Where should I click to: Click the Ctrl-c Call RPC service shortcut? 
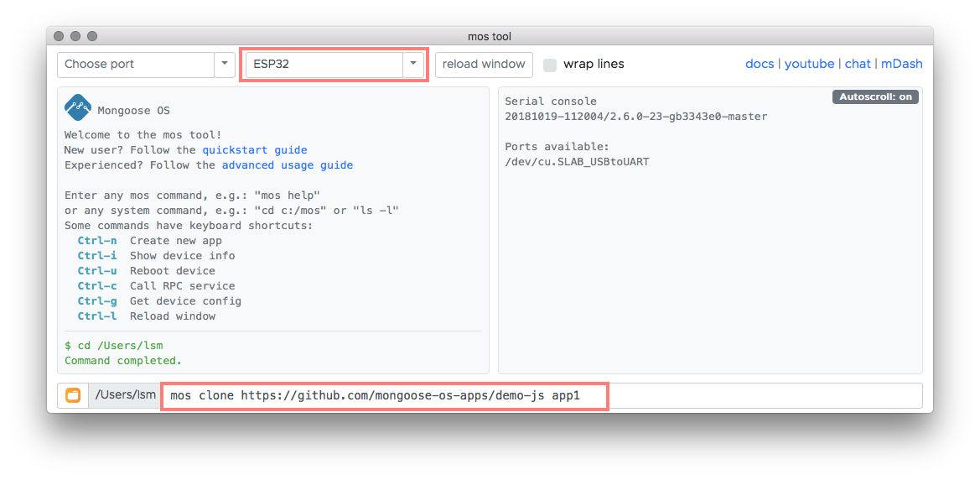tap(156, 285)
